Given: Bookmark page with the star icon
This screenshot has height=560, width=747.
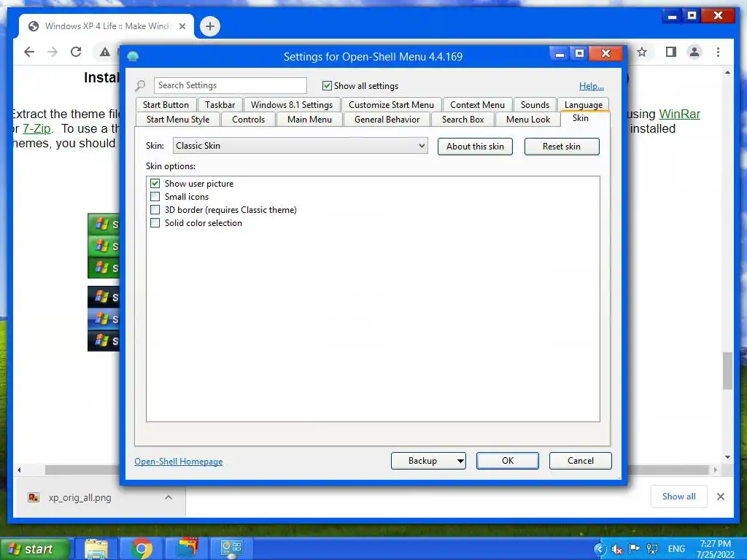Looking at the screenshot, I should (x=642, y=52).
